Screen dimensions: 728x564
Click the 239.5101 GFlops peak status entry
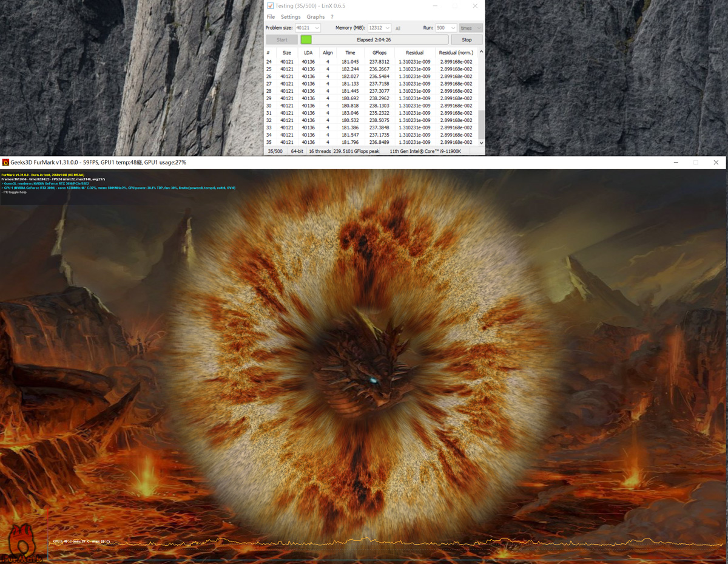coord(357,151)
